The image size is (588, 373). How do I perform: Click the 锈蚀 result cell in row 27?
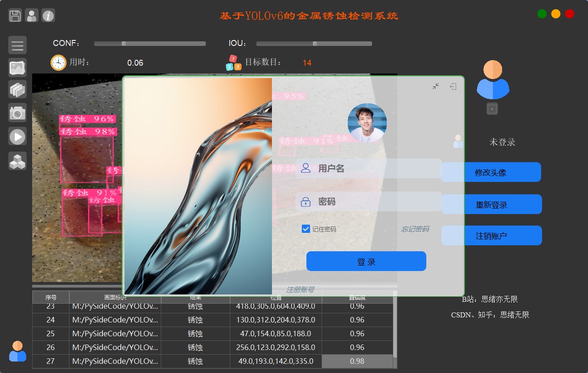pos(195,361)
